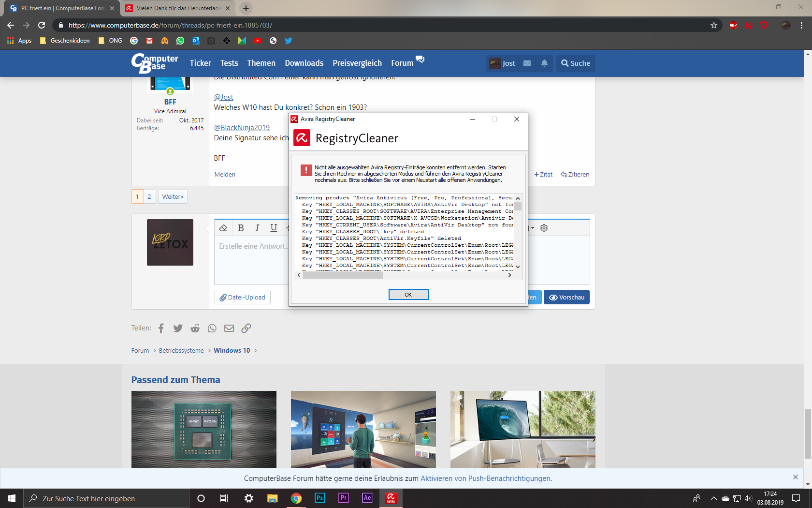
Task: Switch to the PC friert ein tab
Action: [x=63, y=8]
